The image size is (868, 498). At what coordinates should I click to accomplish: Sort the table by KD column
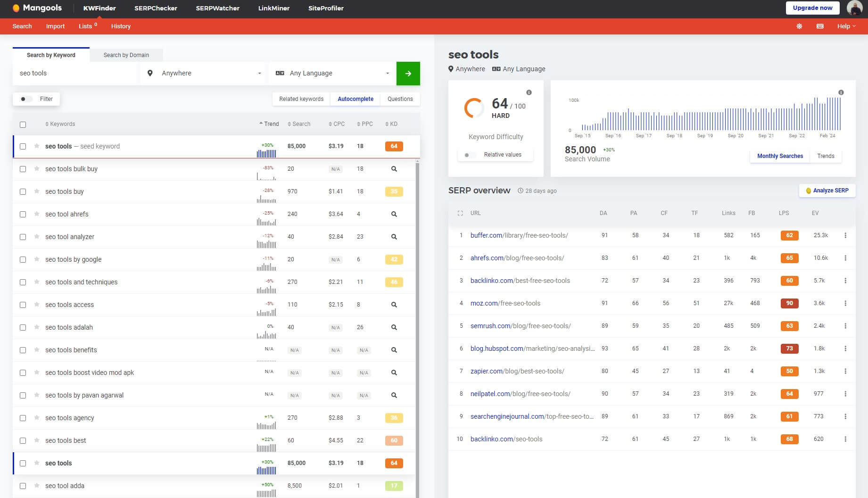coord(391,124)
